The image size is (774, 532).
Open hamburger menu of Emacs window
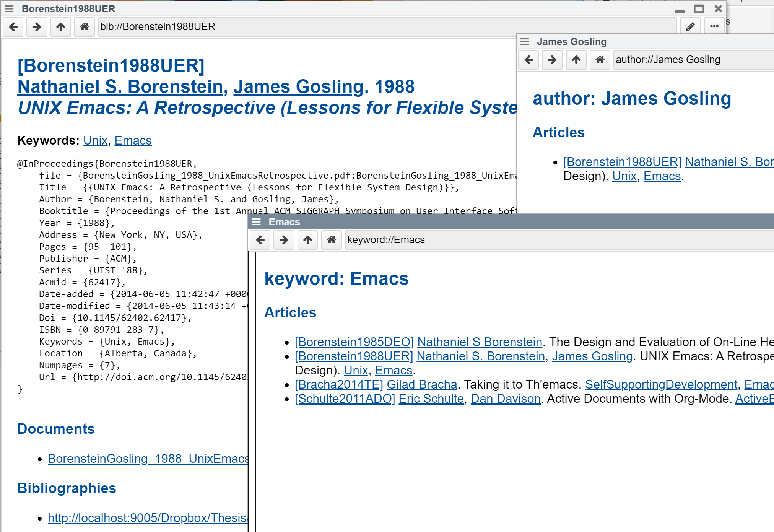(x=256, y=222)
